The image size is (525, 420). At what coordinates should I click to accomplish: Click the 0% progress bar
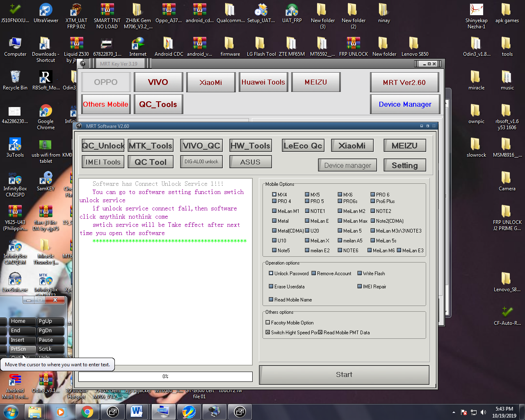point(165,376)
